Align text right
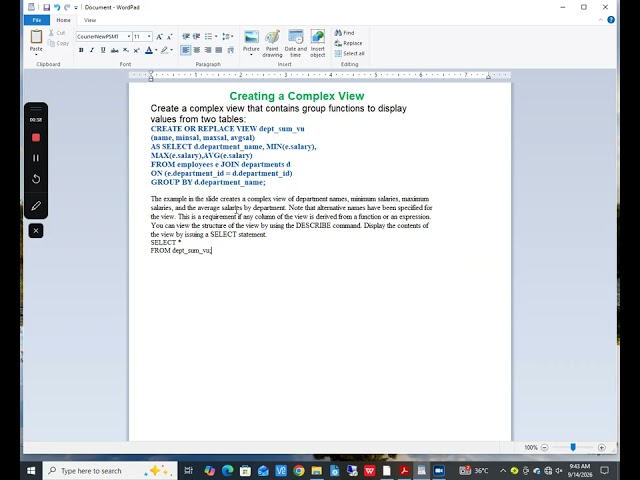Viewport: 640px width, 480px height. point(208,50)
